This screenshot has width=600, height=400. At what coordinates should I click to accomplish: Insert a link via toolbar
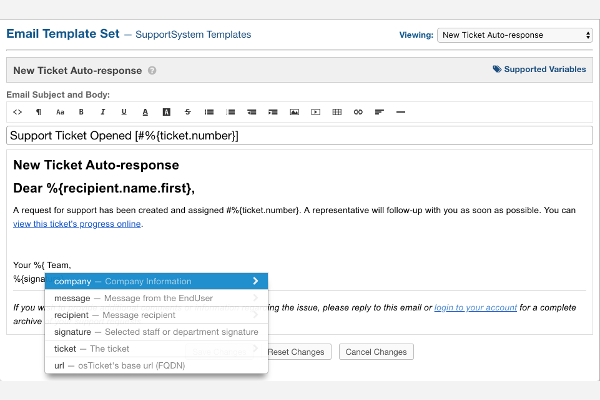click(x=358, y=112)
